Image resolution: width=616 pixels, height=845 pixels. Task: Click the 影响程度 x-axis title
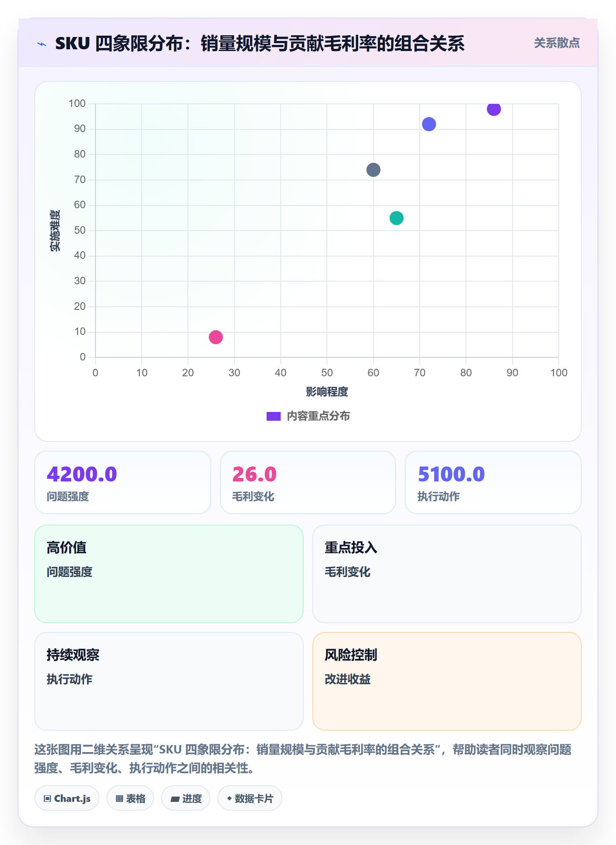click(x=327, y=392)
